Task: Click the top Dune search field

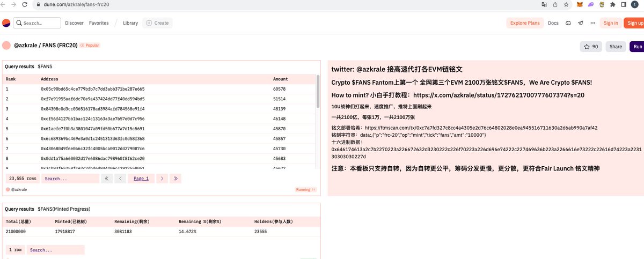Action: [37, 23]
